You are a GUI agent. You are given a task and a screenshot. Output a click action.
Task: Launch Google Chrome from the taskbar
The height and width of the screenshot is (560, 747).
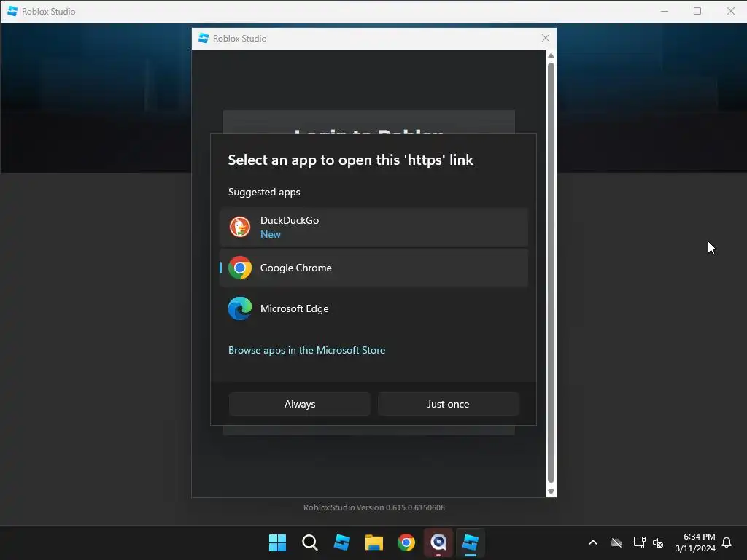(406, 542)
